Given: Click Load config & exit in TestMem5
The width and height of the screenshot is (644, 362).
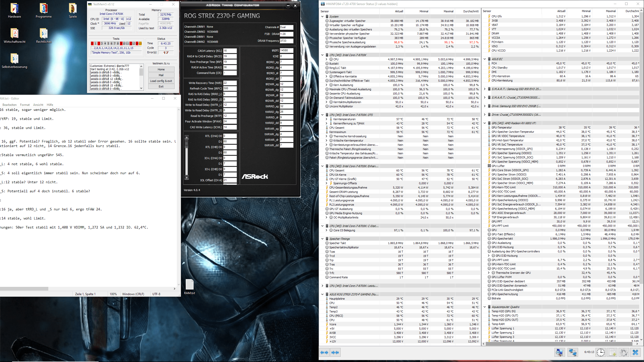Looking at the screenshot, I should click(x=161, y=81).
